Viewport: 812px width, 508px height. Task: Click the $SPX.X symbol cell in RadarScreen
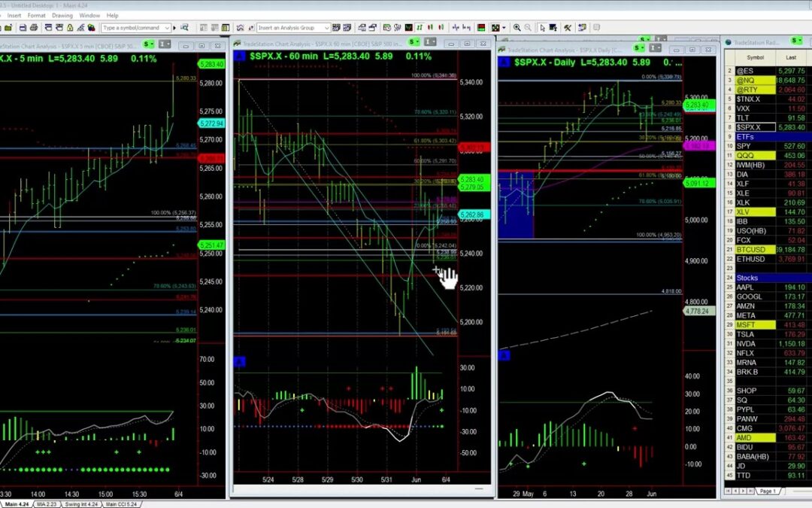(x=755, y=127)
